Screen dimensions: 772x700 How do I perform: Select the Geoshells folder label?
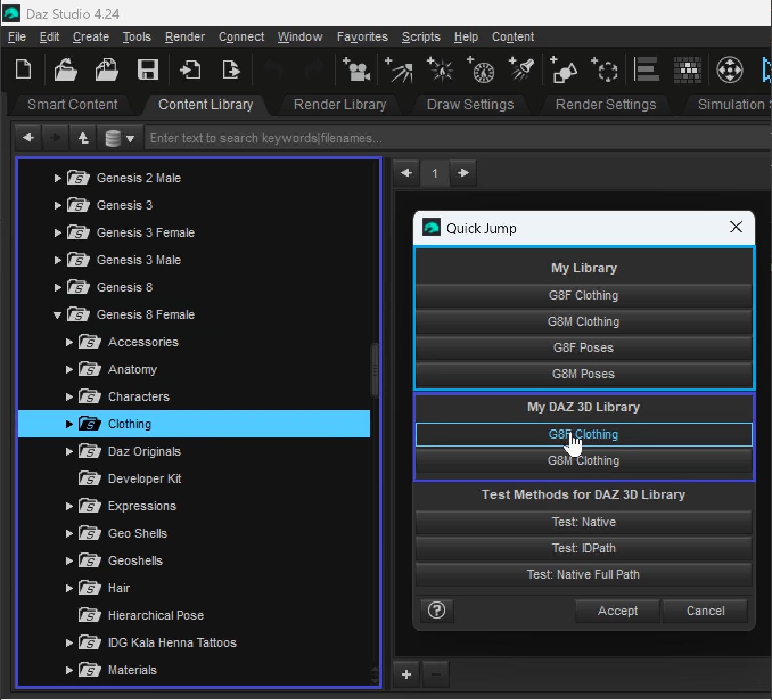[x=135, y=560]
